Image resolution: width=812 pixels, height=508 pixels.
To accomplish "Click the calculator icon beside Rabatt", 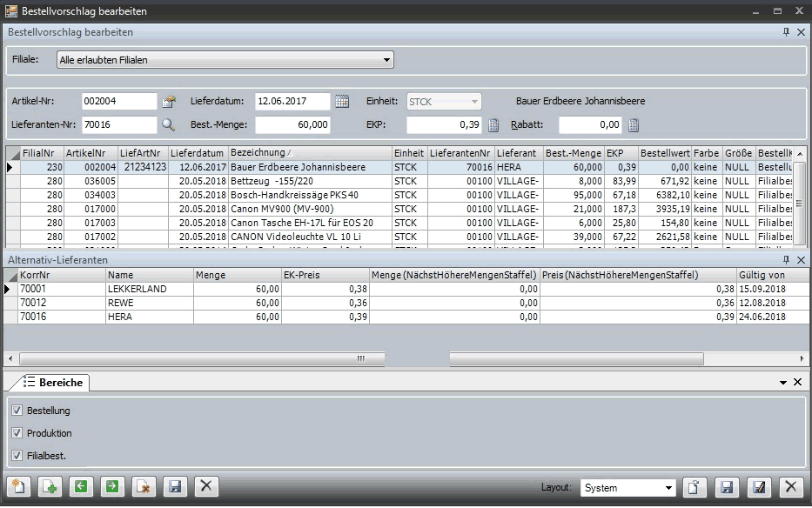I will click(x=634, y=124).
